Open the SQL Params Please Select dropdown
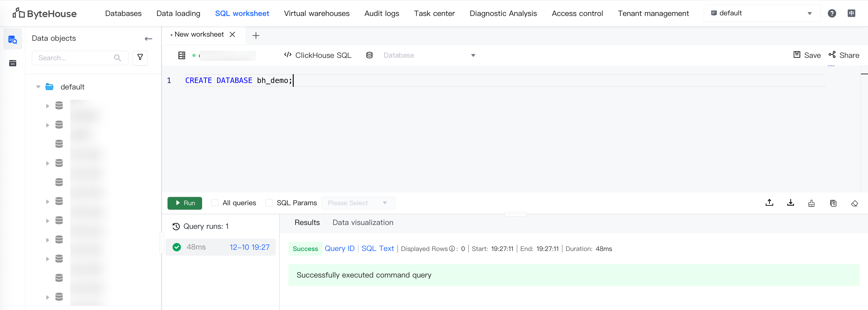Image resolution: width=868 pixels, height=310 pixels. [x=358, y=203]
